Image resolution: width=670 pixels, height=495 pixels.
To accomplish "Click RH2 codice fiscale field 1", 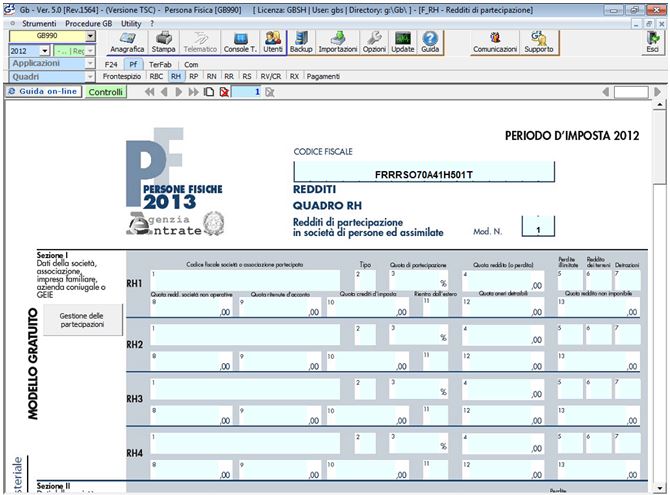I will [x=245, y=334].
